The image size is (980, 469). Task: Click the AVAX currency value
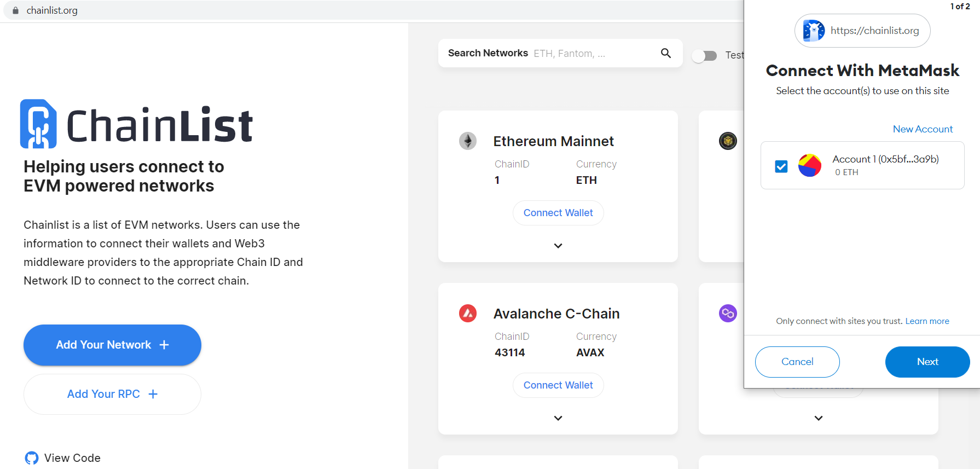[x=590, y=352]
